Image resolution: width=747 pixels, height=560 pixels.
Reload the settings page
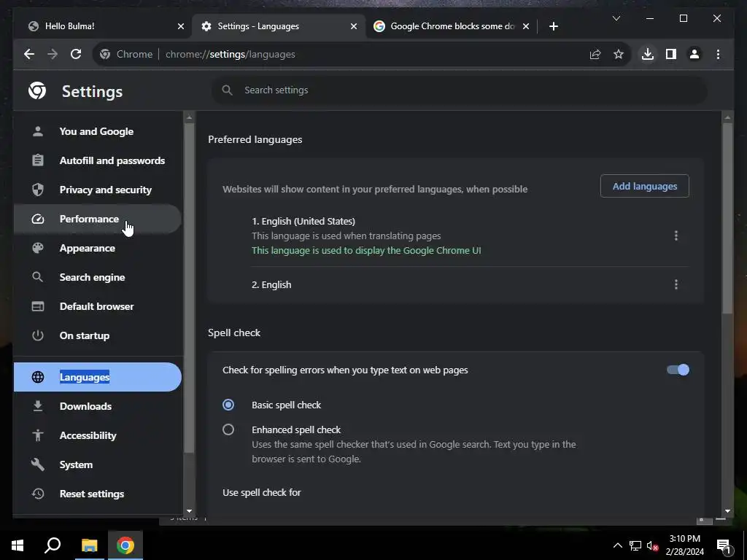click(76, 54)
